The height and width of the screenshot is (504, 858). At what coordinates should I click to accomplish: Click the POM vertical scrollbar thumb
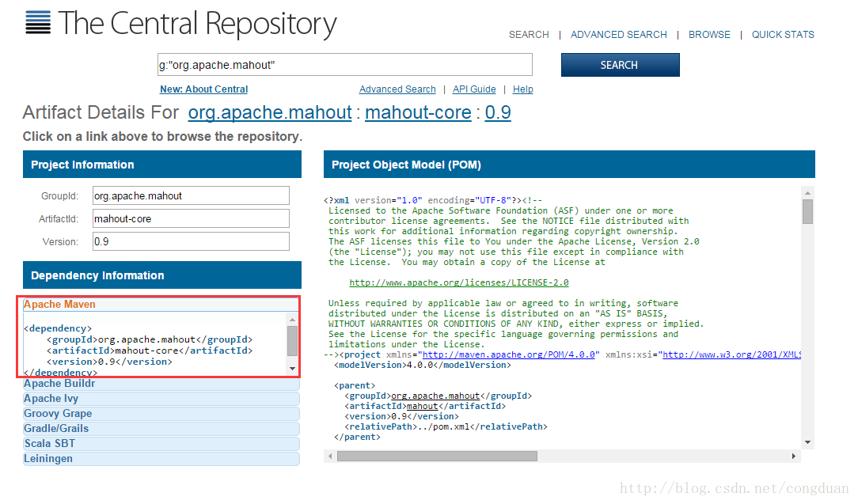(807, 212)
